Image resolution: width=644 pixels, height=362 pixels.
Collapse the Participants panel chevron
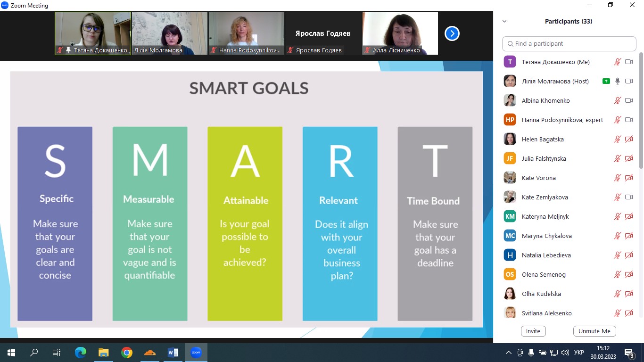point(504,21)
